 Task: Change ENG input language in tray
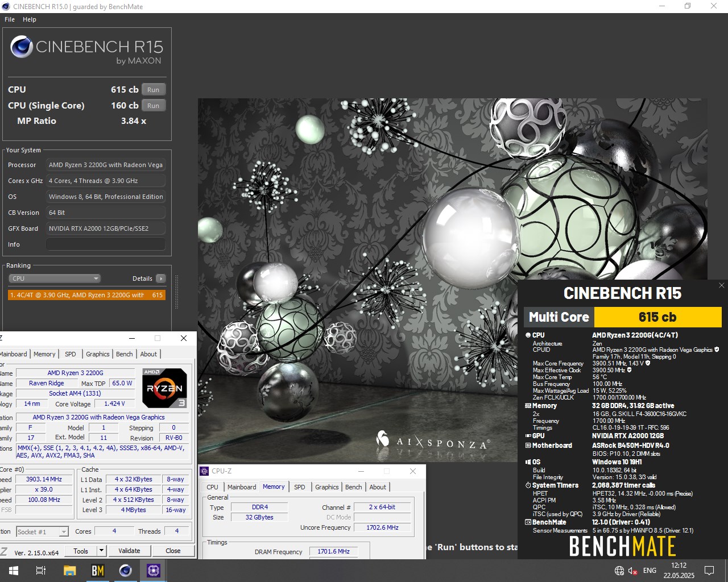pos(650,571)
